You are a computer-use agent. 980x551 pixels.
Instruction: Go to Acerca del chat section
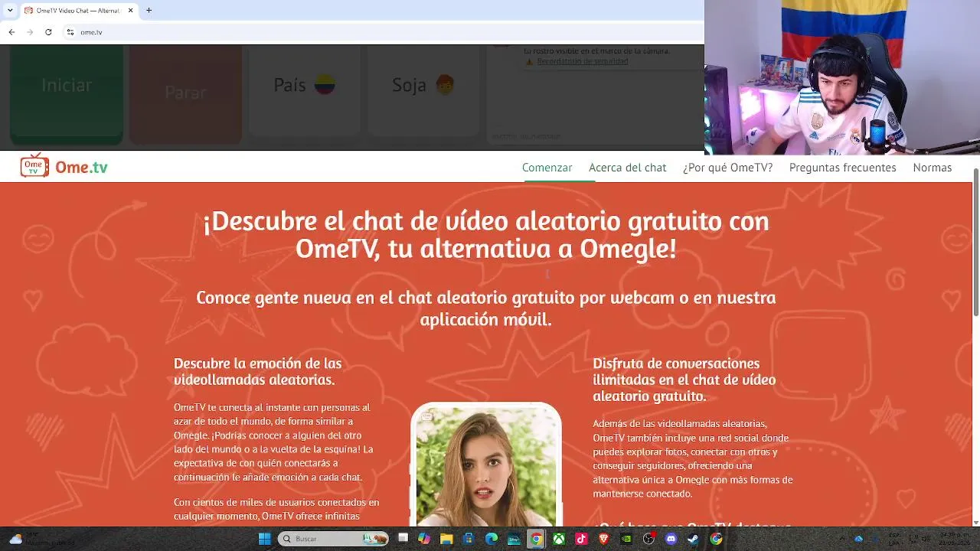[627, 168]
